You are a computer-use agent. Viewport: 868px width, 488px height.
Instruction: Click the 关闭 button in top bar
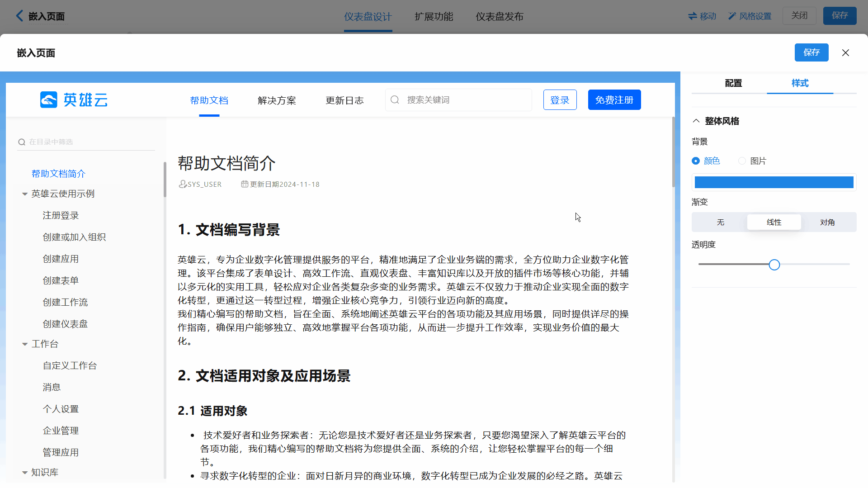point(799,16)
